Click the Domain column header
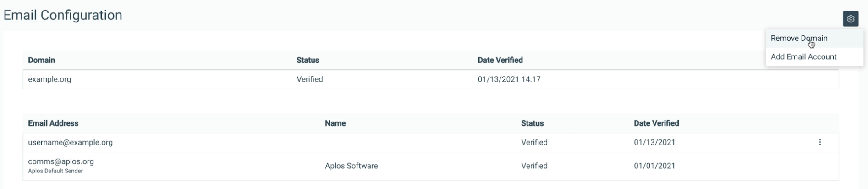 [41, 60]
